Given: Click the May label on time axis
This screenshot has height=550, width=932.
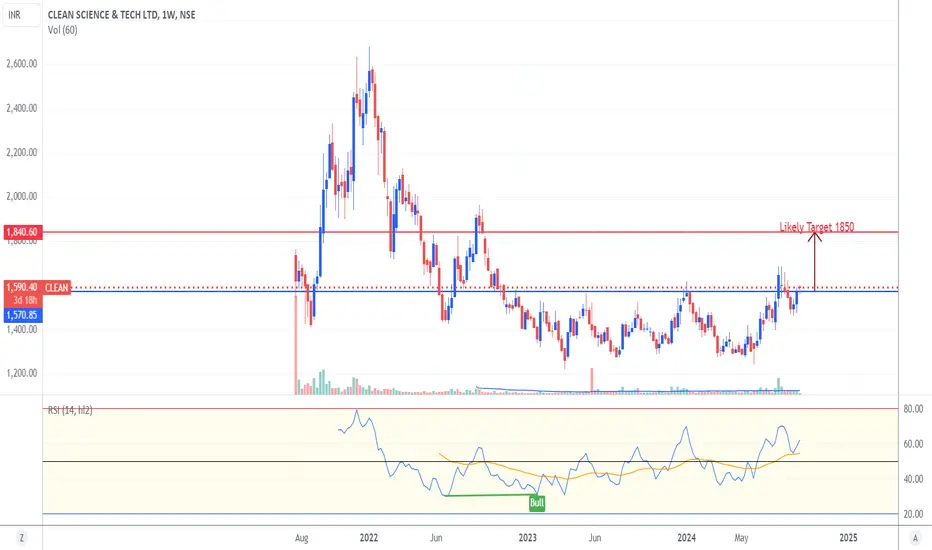Looking at the screenshot, I should pyautogui.click(x=741, y=538).
